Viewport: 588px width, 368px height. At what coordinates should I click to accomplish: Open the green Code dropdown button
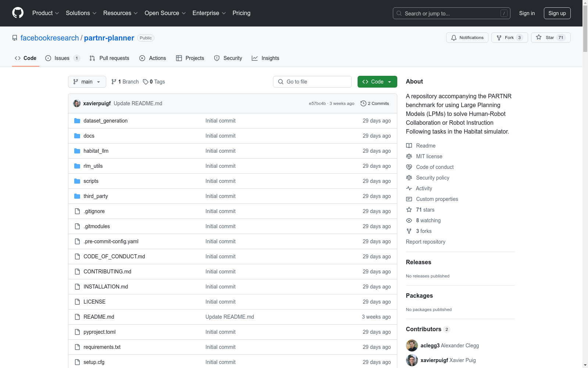(x=377, y=82)
